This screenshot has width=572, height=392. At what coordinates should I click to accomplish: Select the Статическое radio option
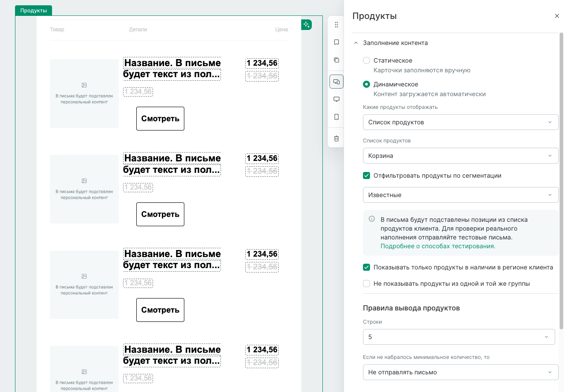(x=366, y=60)
